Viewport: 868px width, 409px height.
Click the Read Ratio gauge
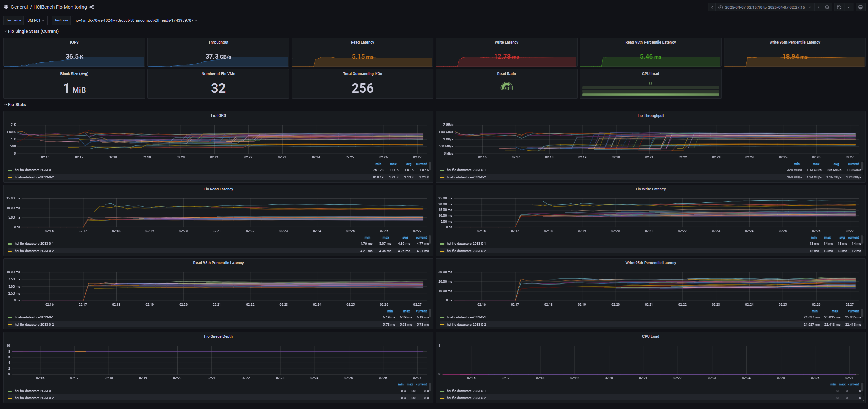pos(506,87)
